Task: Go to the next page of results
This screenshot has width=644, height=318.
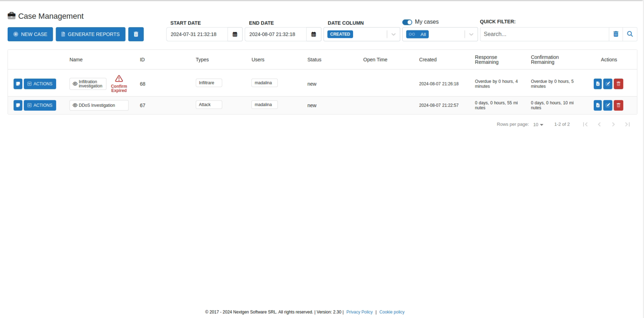Action: click(613, 124)
